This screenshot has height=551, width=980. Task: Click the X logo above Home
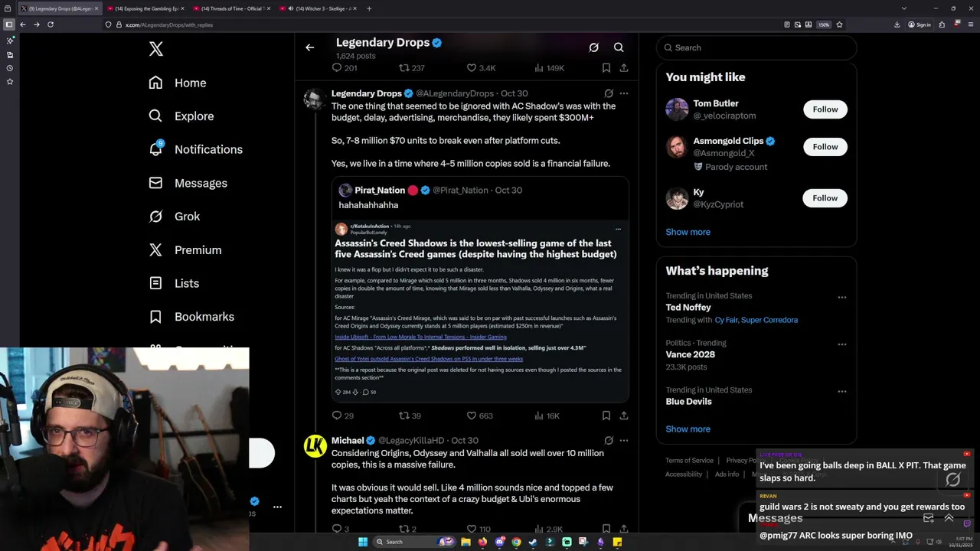coord(156,49)
